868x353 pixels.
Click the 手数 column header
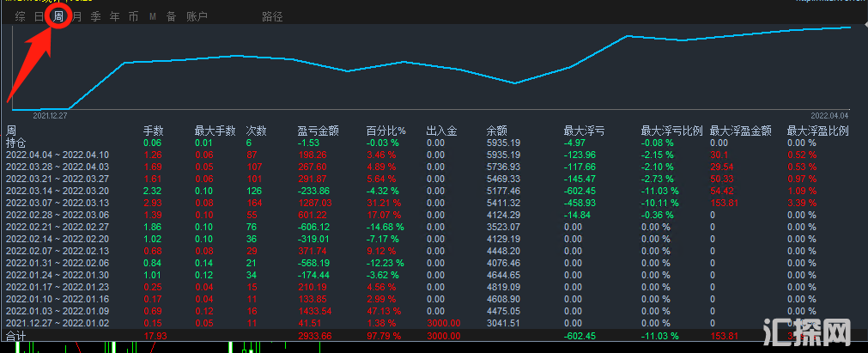point(154,131)
